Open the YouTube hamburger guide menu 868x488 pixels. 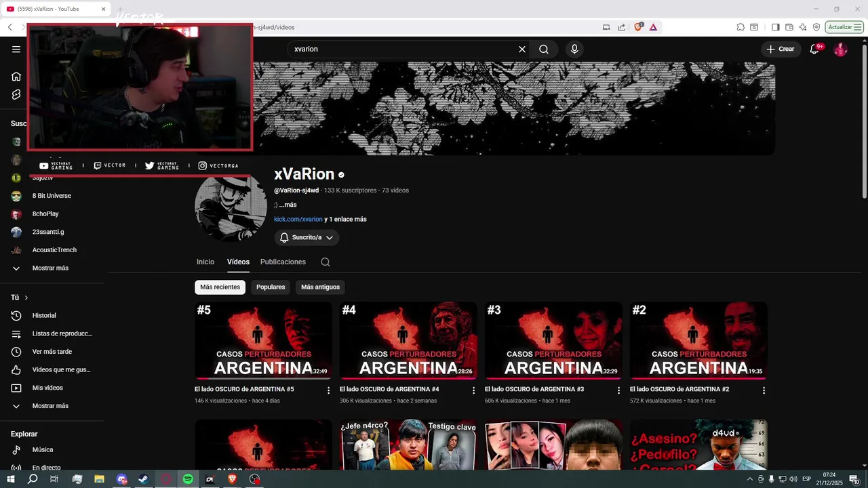coord(16,49)
